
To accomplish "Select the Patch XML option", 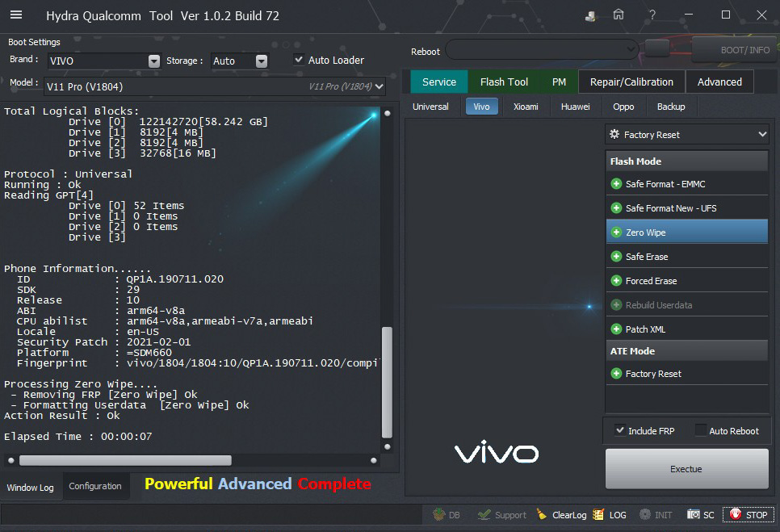I will (687, 329).
